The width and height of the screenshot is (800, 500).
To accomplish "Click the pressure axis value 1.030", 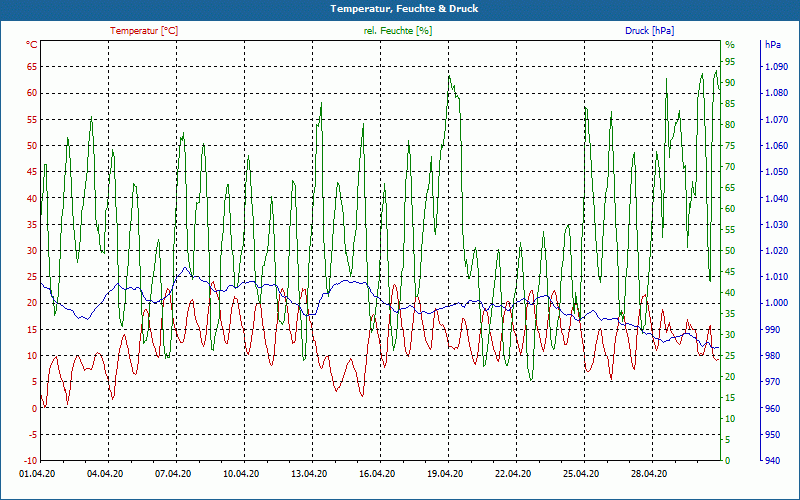I will tap(776, 224).
